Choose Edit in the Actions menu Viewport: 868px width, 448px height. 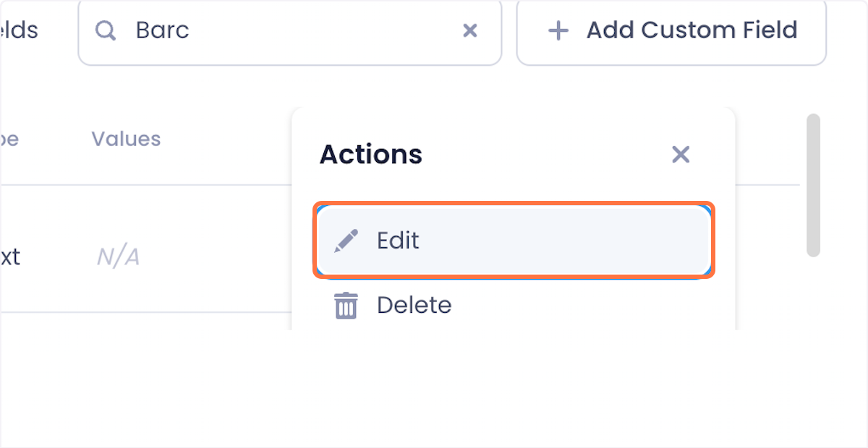click(x=514, y=241)
